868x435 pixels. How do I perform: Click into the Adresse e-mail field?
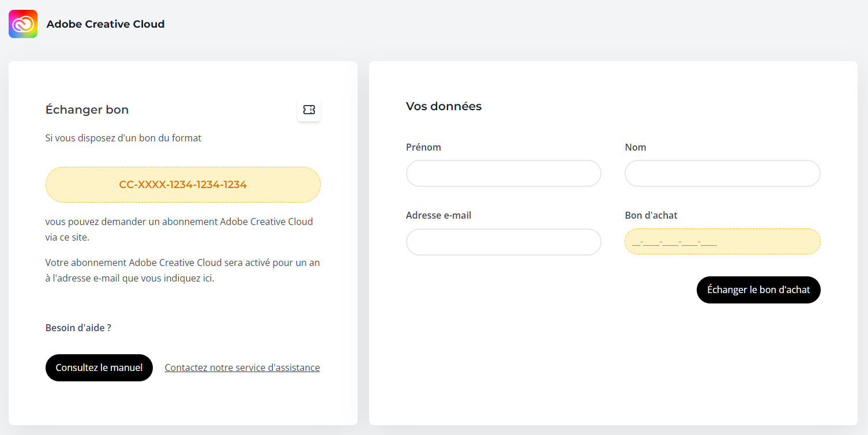point(503,242)
